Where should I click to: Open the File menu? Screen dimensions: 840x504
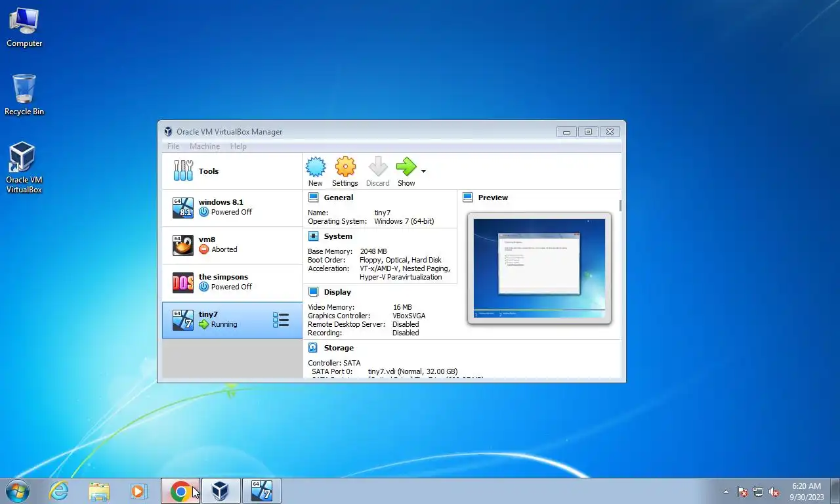coord(173,146)
